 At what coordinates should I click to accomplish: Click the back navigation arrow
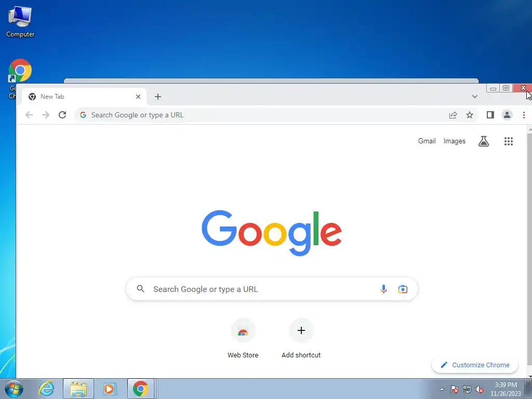coord(29,115)
